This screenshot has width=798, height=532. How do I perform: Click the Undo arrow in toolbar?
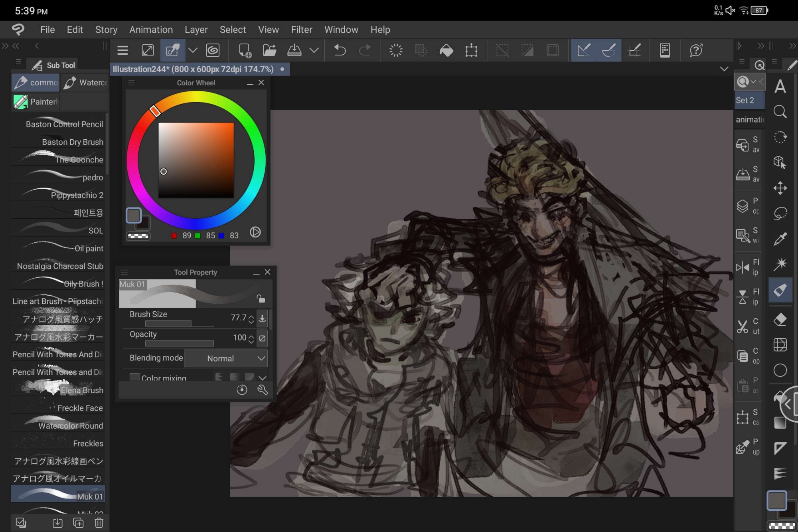340,50
